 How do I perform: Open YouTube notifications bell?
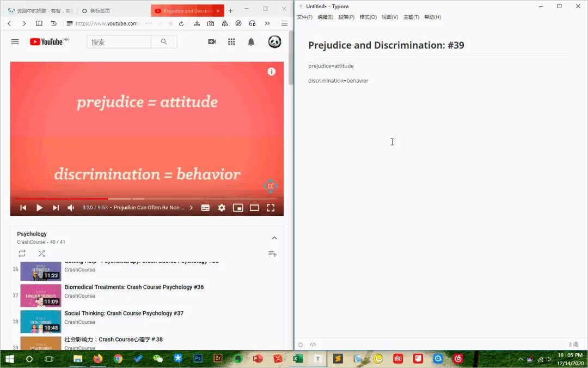click(251, 41)
